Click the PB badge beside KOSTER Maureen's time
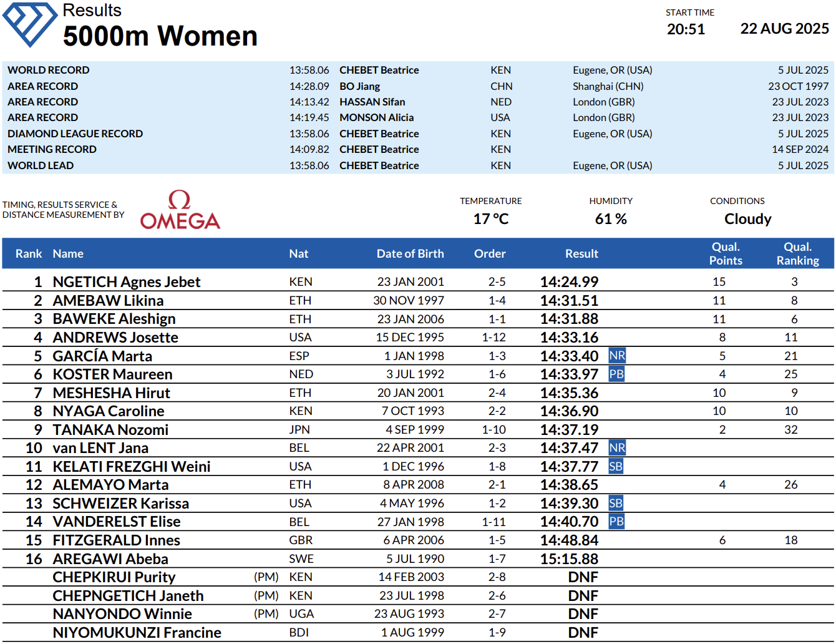Viewport: 836px width, 644px height. click(616, 374)
